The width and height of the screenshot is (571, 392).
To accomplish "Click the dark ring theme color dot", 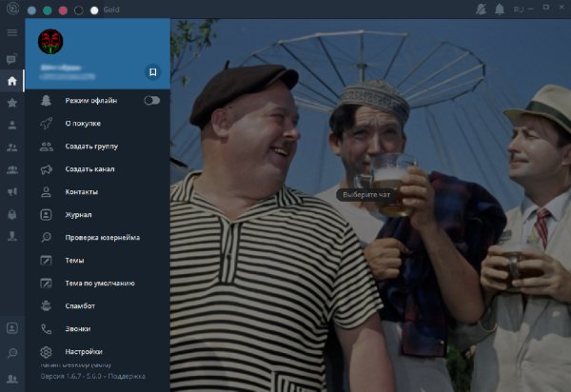I will point(79,10).
